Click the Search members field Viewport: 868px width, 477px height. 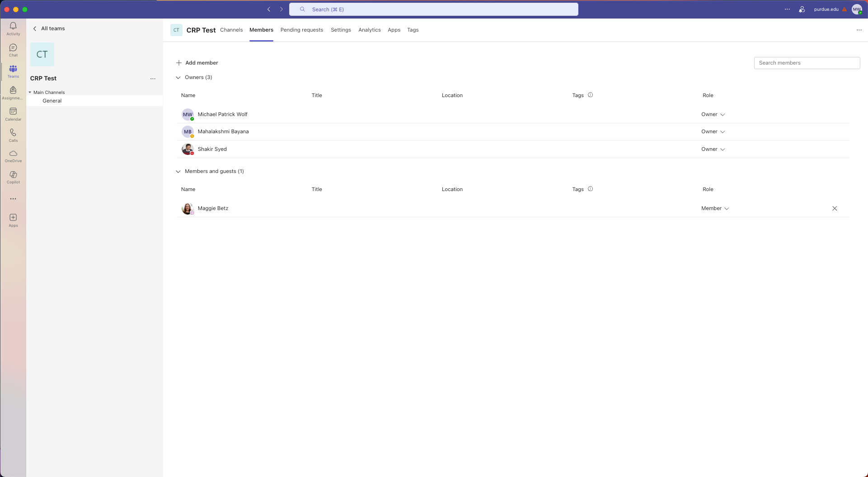[807, 63]
